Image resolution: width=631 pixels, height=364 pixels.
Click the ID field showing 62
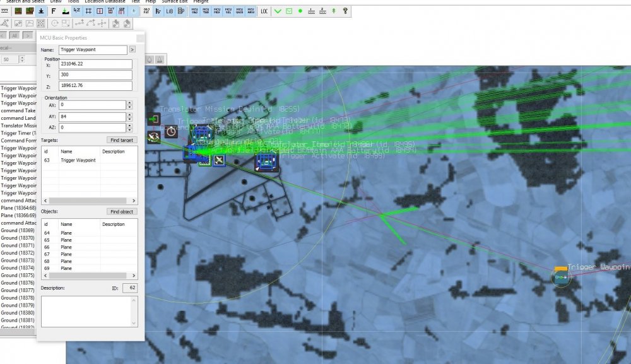click(x=129, y=288)
